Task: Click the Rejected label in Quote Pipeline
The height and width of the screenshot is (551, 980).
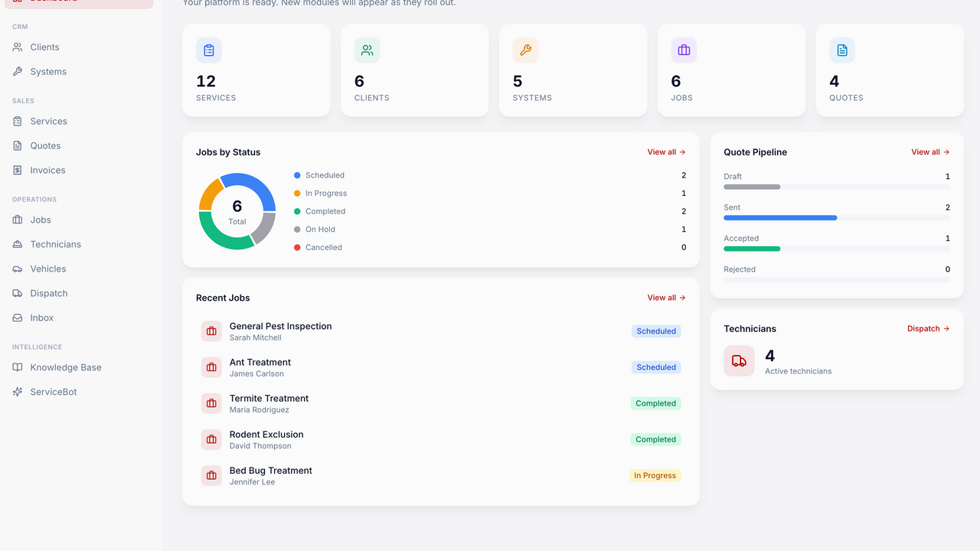Action: 740,269
